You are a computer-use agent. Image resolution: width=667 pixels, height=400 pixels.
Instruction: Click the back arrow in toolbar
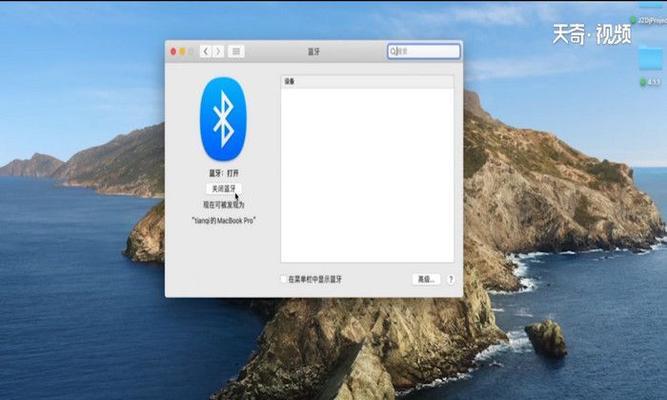pyautogui.click(x=205, y=51)
